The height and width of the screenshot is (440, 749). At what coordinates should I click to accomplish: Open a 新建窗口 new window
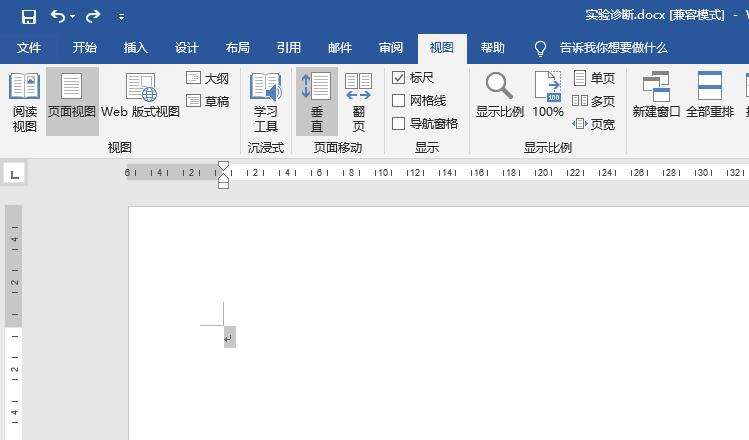(x=656, y=95)
